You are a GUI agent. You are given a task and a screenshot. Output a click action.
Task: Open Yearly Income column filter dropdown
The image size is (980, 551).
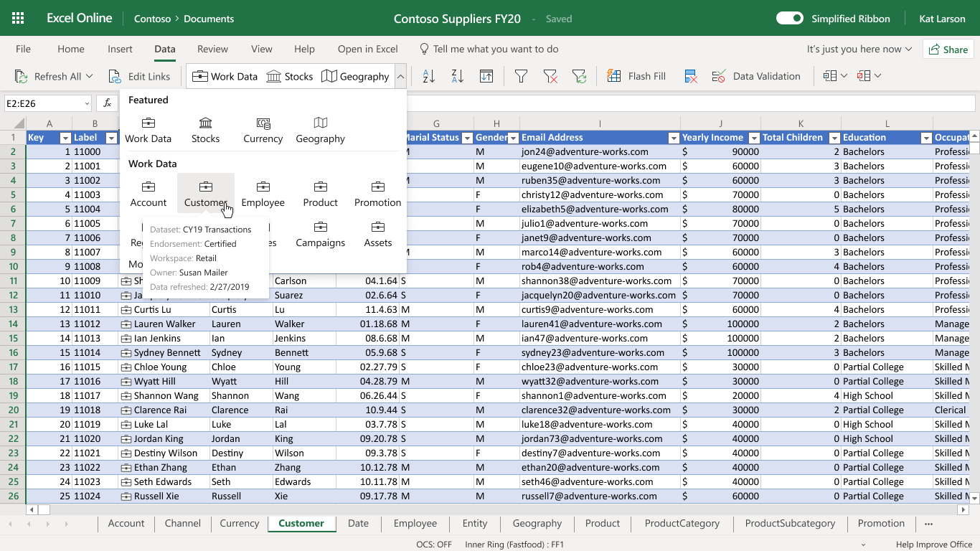click(754, 138)
